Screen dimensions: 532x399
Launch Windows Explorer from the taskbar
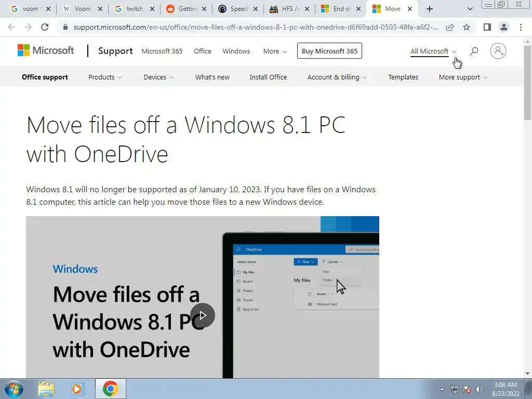tap(46, 389)
